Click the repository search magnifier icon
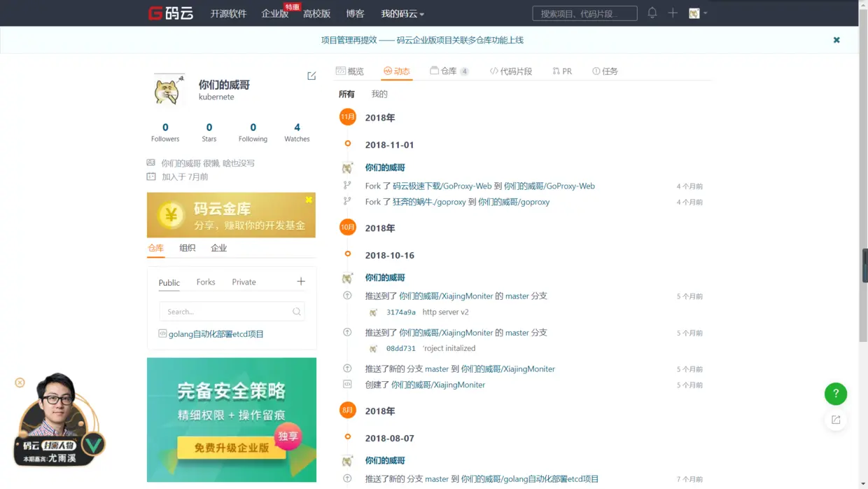Image resolution: width=868 pixels, height=489 pixels. 296,312
